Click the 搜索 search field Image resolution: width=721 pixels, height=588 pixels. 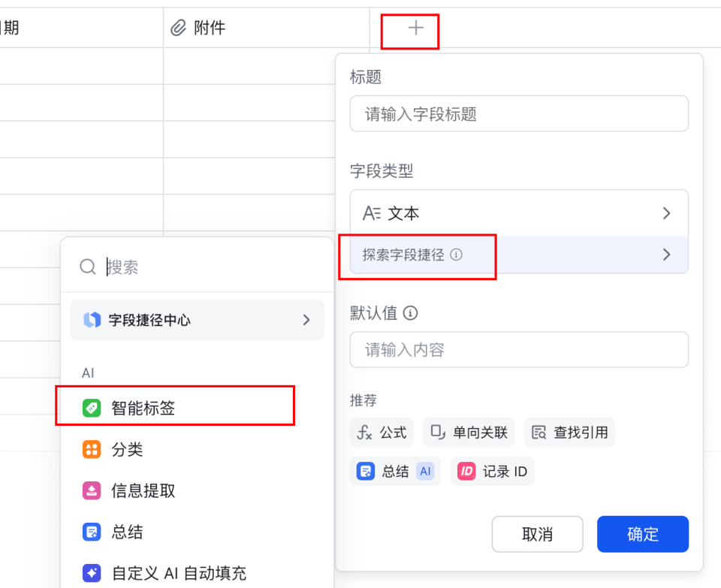coord(150,267)
